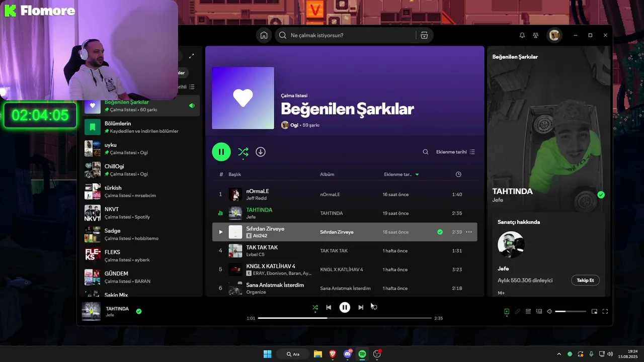Open TAK TAK TAK album link
644x362 pixels.
click(334, 250)
